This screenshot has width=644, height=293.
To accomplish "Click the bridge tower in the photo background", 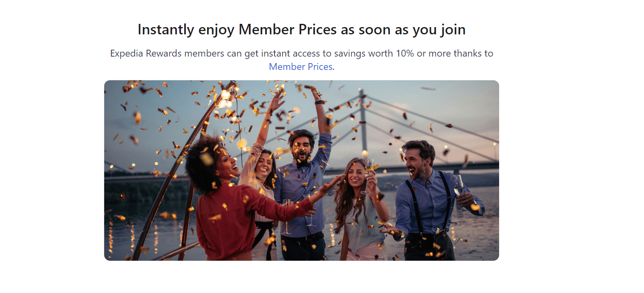I will [x=363, y=121].
